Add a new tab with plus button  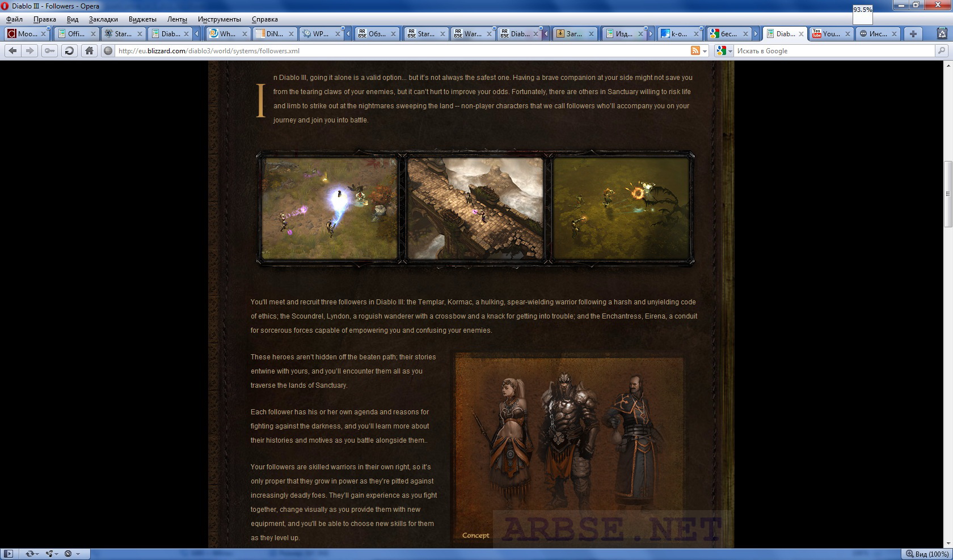pyautogui.click(x=913, y=34)
